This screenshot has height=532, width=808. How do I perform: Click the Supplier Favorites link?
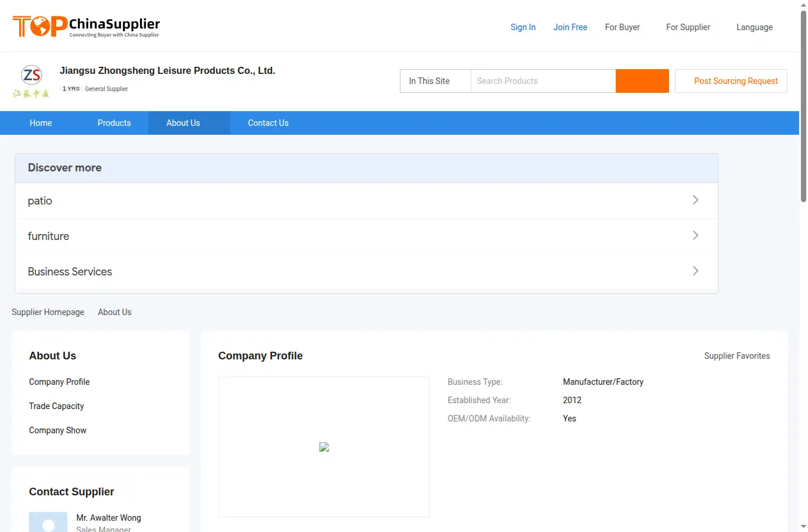coord(737,356)
